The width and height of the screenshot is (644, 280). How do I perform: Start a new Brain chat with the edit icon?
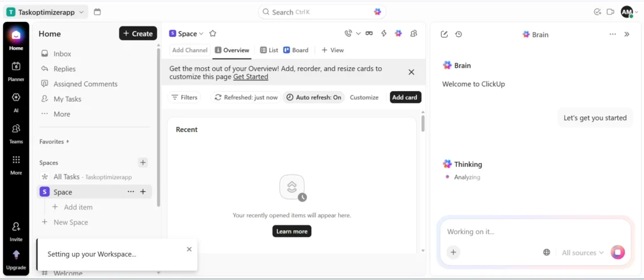click(x=444, y=35)
